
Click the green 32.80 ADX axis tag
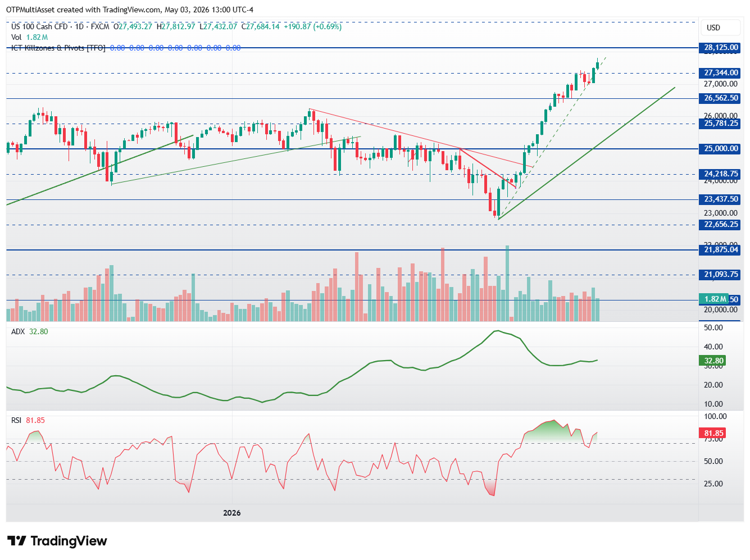pyautogui.click(x=712, y=361)
